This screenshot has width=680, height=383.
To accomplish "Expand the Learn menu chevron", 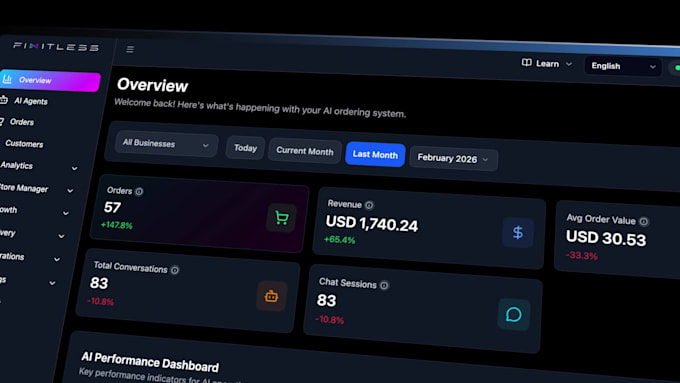I will point(569,64).
